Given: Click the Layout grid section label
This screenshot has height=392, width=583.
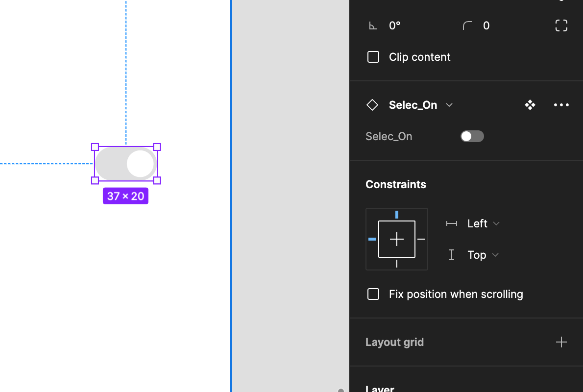Looking at the screenshot, I should point(394,342).
